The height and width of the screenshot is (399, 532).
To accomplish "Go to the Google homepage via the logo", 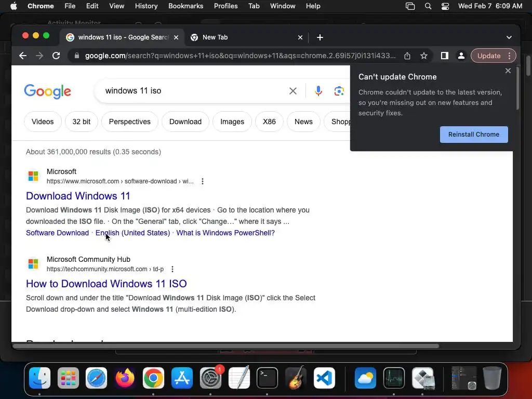I will click(47, 91).
